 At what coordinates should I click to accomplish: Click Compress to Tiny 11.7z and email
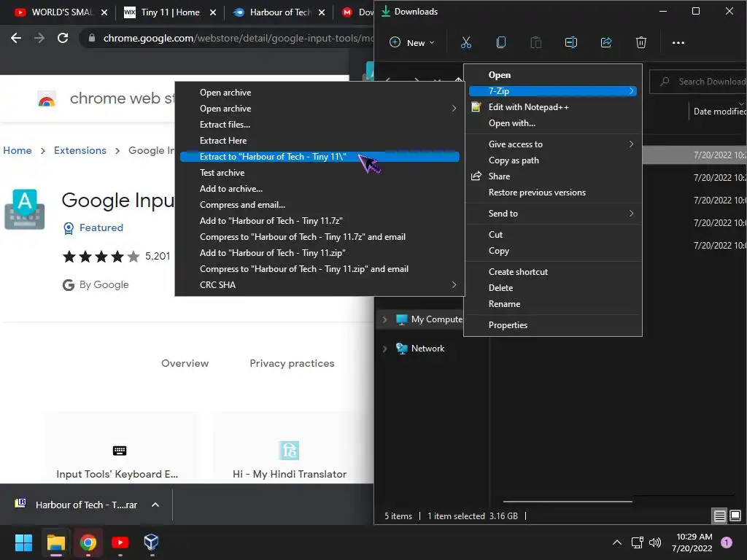pyautogui.click(x=320, y=237)
